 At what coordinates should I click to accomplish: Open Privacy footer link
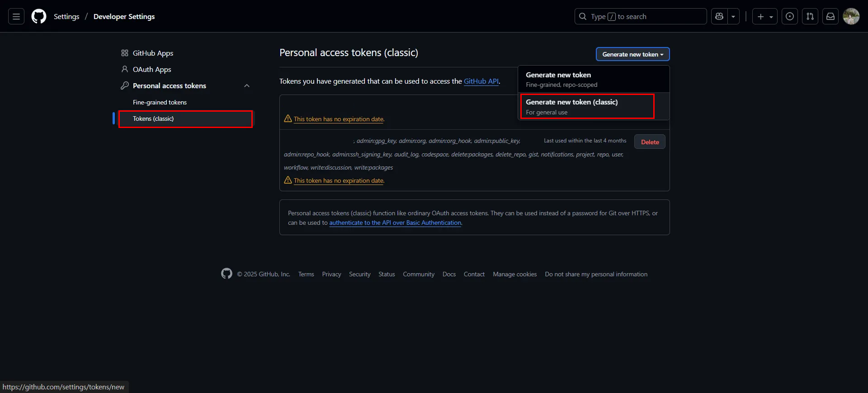pyautogui.click(x=331, y=275)
